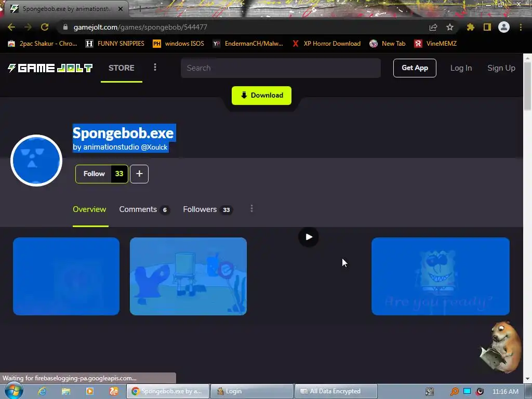
Task: Switch to the Comments tab
Action: coord(144,209)
